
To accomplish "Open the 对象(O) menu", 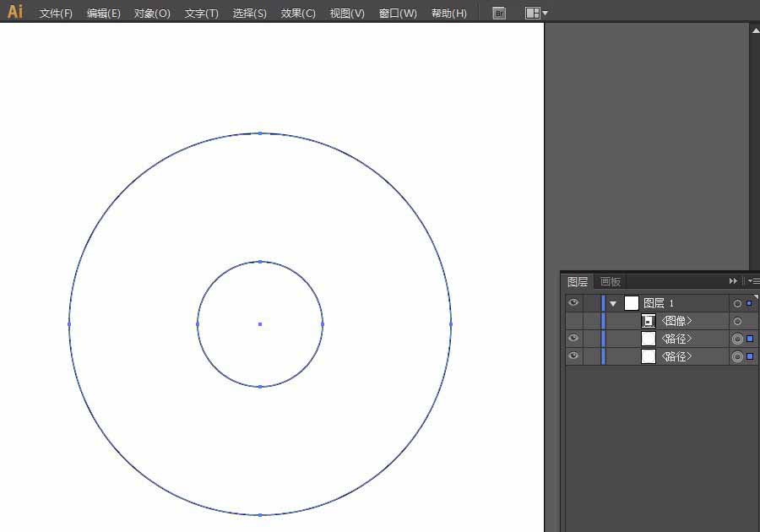I will [x=152, y=13].
